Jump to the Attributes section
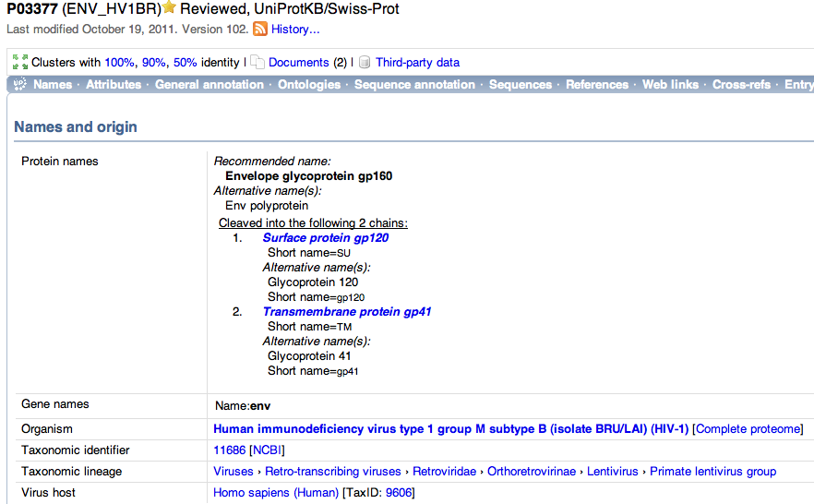The width and height of the screenshot is (814, 504). click(114, 85)
